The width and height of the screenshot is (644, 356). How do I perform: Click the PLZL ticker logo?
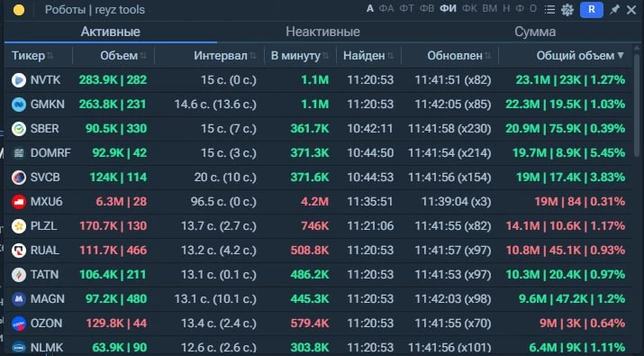(19, 226)
